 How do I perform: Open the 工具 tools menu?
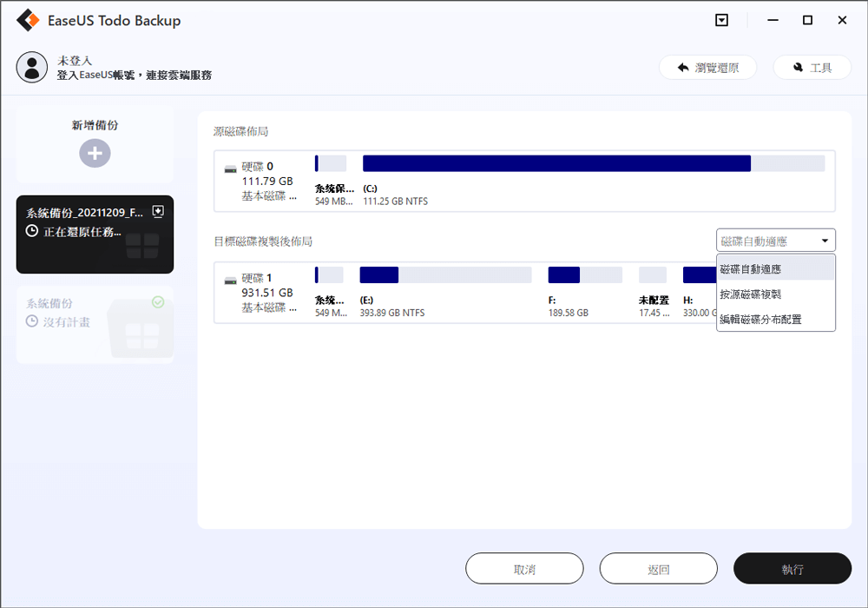click(812, 68)
